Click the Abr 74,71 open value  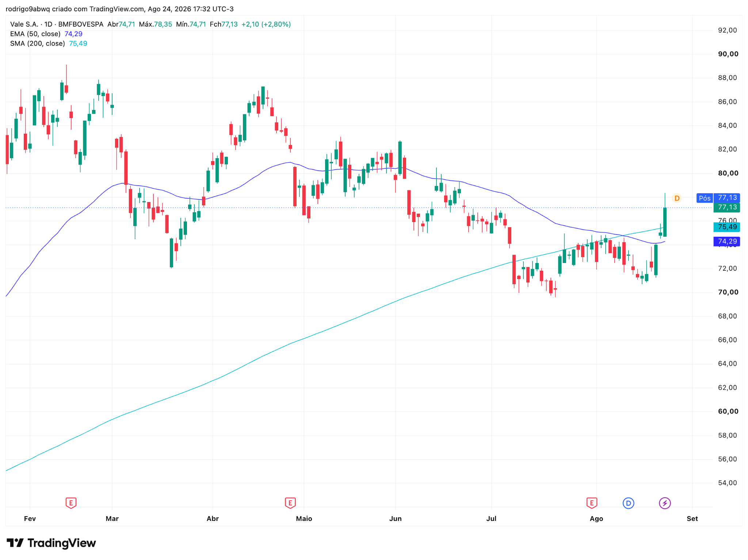121,24
